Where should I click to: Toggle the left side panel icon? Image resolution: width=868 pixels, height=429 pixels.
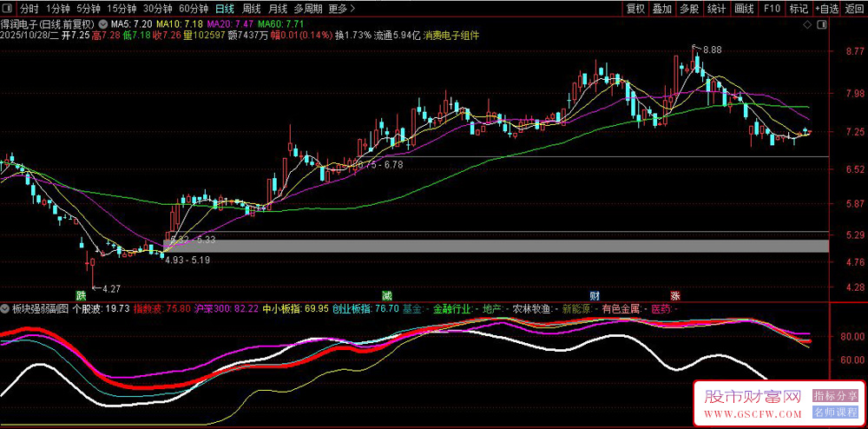(9, 9)
